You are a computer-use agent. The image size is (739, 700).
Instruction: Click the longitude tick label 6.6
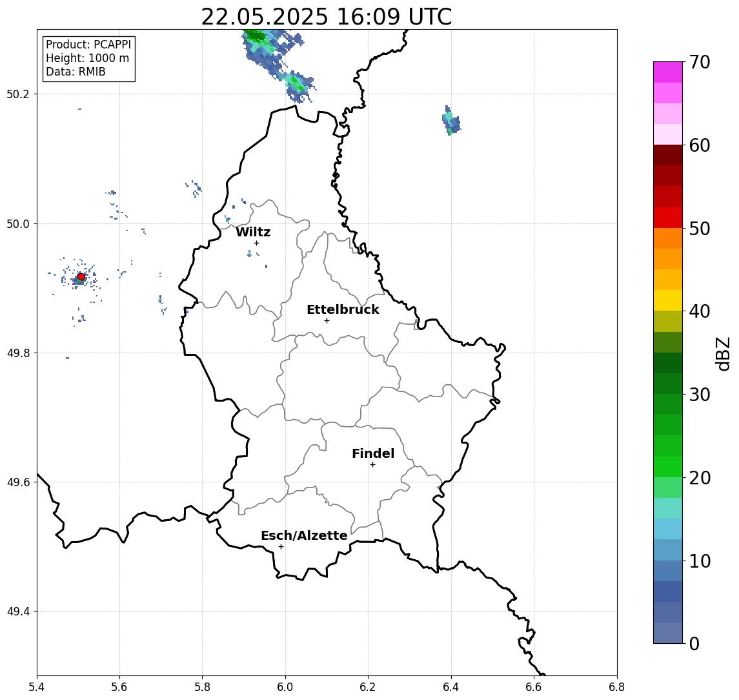(534, 687)
